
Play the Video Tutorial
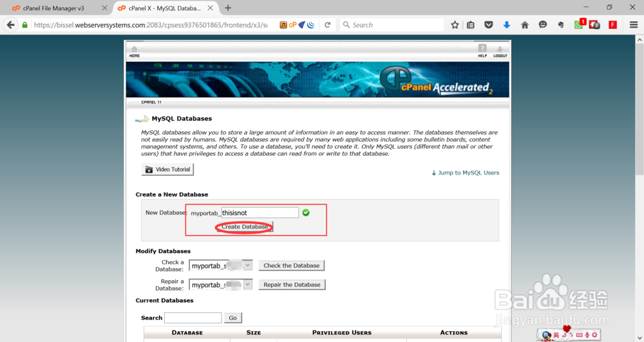pyautogui.click(x=167, y=169)
